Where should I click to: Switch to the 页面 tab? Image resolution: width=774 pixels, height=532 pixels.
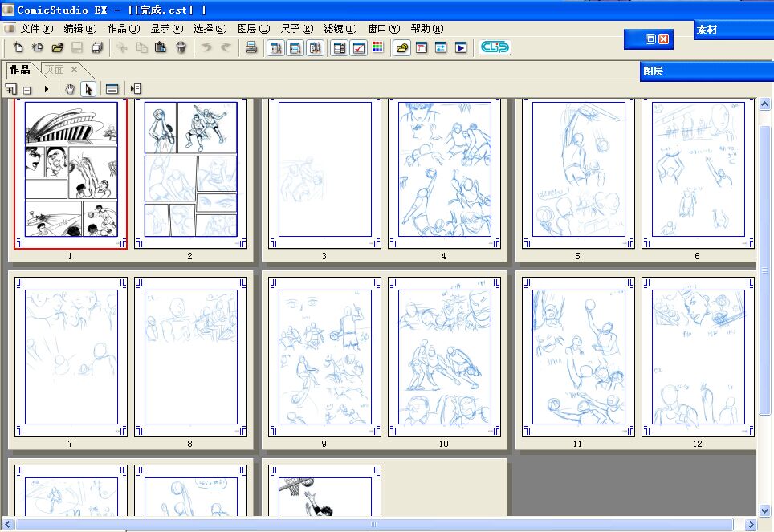[55, 70]
